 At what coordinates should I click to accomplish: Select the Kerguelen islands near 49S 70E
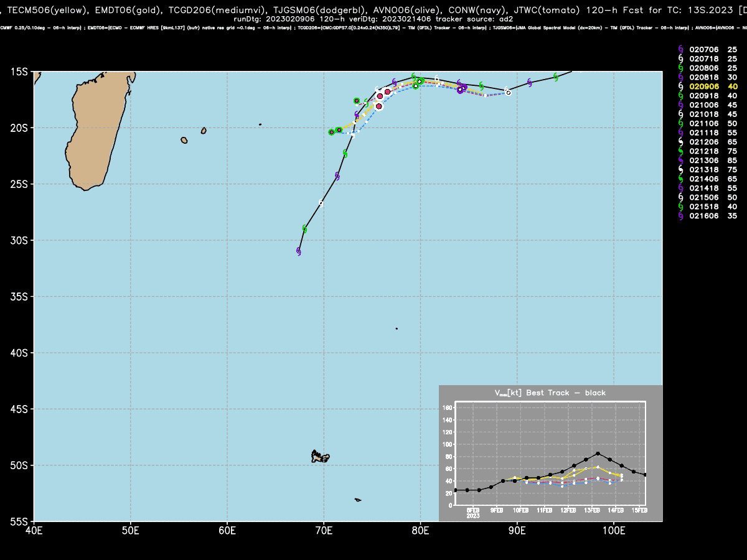[x=319, y=456]
